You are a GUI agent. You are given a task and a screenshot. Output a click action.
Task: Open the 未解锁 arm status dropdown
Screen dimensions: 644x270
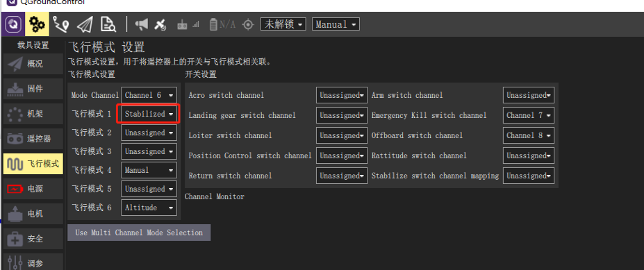click(283, 24)
